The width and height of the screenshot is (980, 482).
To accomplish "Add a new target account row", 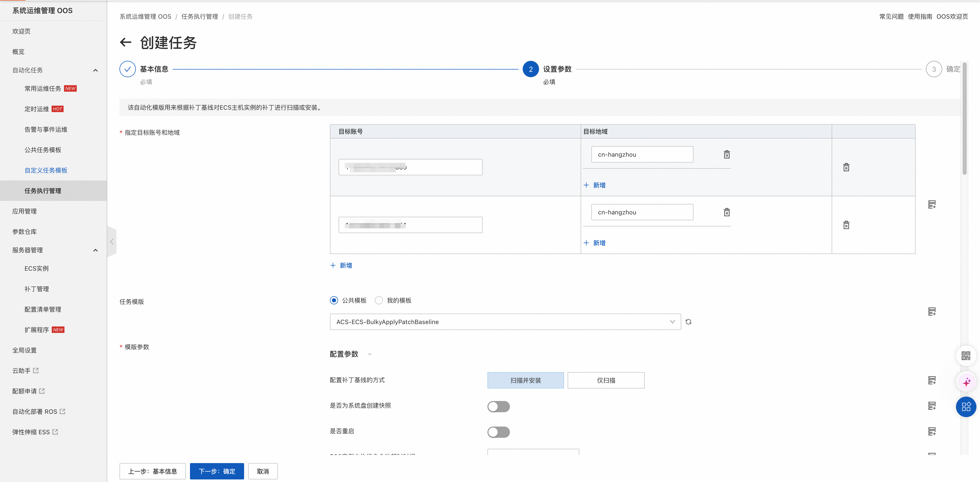I will pyautogui.click(x=341, y=265).
